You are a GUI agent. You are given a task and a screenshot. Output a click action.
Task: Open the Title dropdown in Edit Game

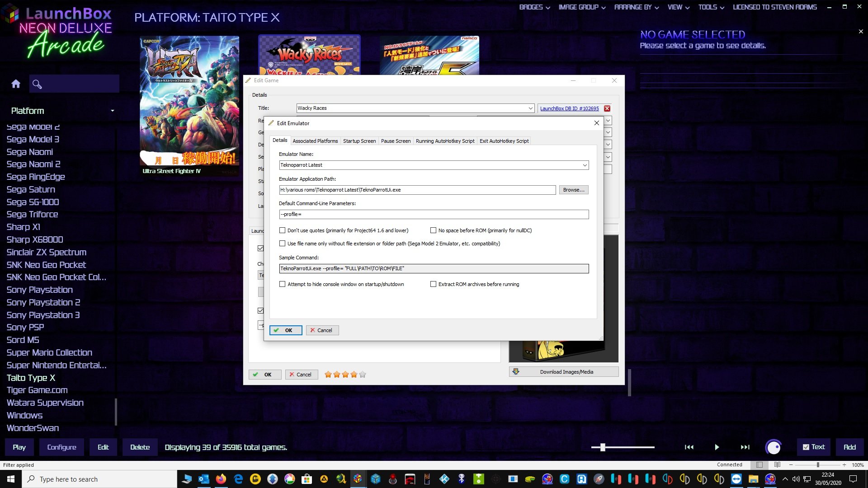[531, 108]
